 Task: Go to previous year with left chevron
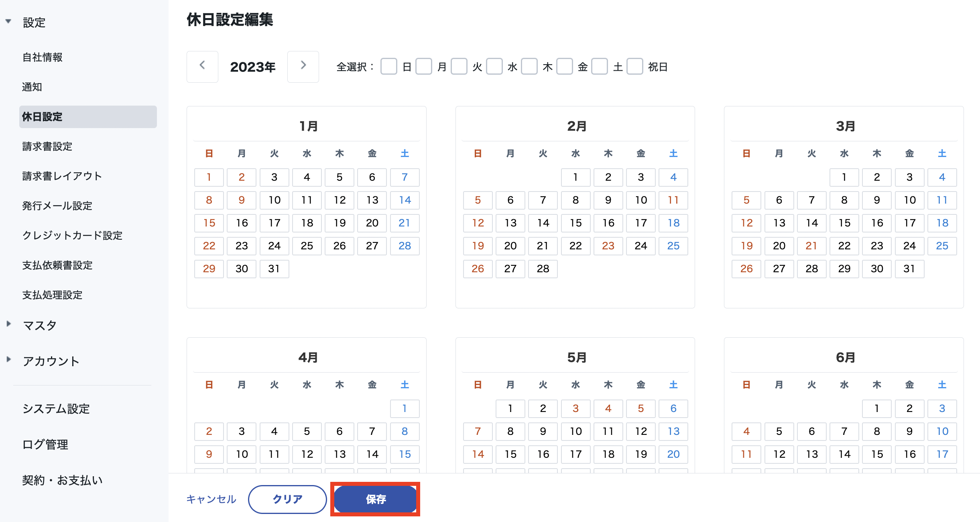[x=202, y=67]
